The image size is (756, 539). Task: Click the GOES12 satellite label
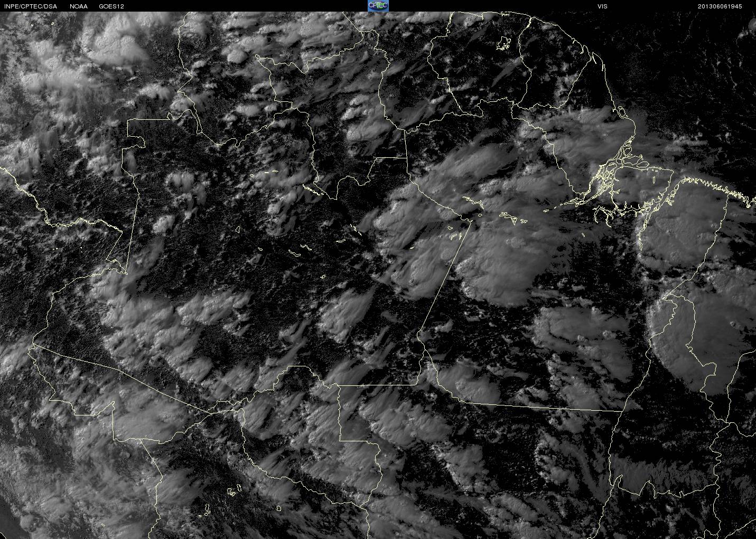pos(111,6)
